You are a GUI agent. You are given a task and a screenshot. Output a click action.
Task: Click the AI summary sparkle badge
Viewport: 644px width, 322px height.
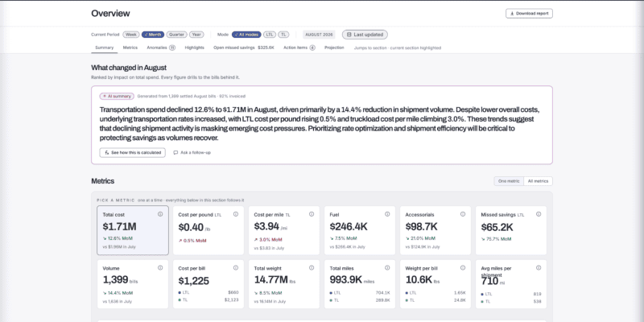click(117, 96)
